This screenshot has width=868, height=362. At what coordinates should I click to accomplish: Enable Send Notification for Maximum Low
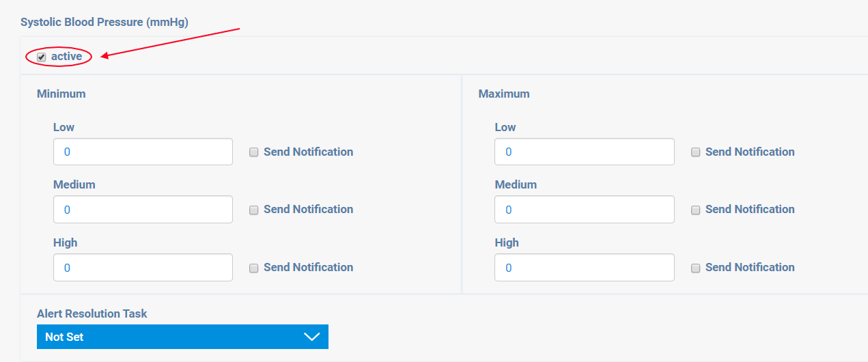[x=695, y=152]
